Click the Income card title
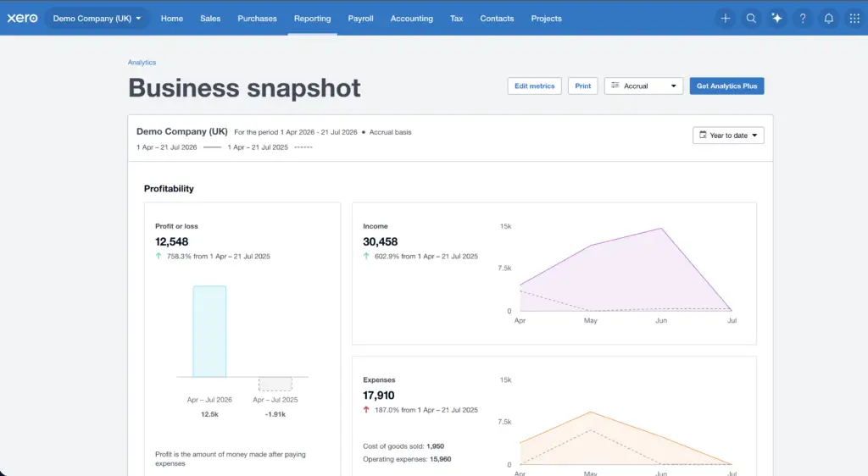The width and height of the screenshot is (868, 476). (x=376, y=226)
